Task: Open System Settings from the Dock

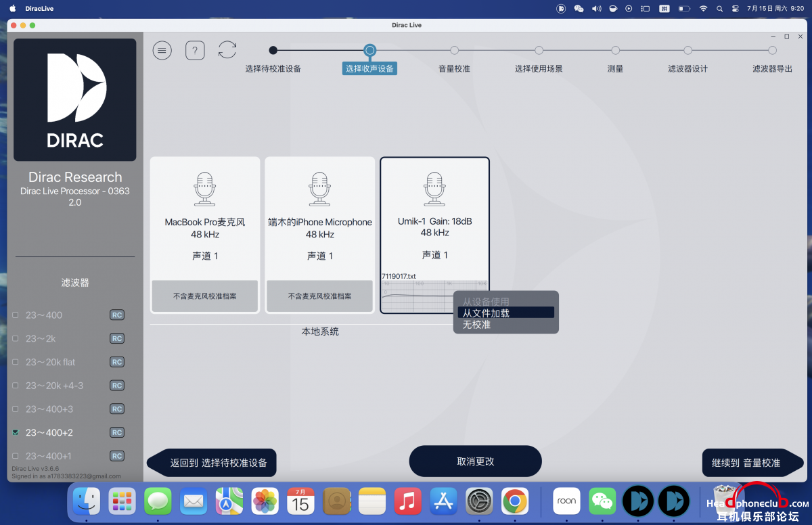Action: coord(479,501)
